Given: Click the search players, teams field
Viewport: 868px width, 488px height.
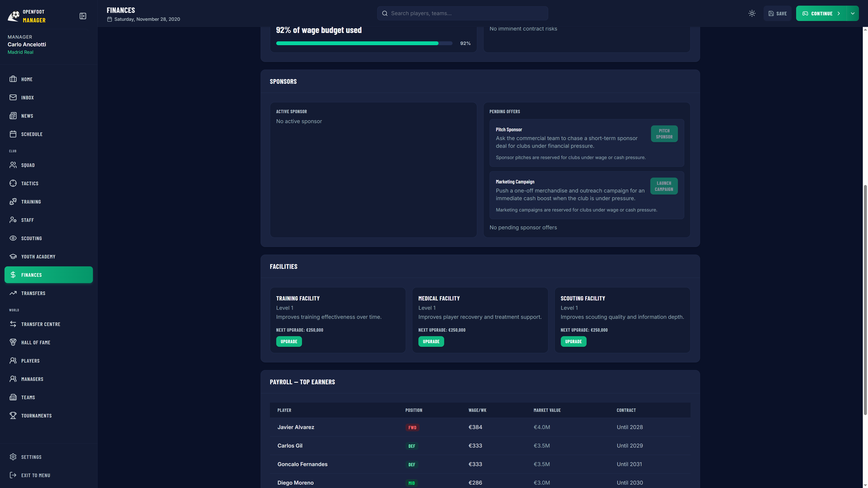Looking at the screenshot, I should click(462, 14).
